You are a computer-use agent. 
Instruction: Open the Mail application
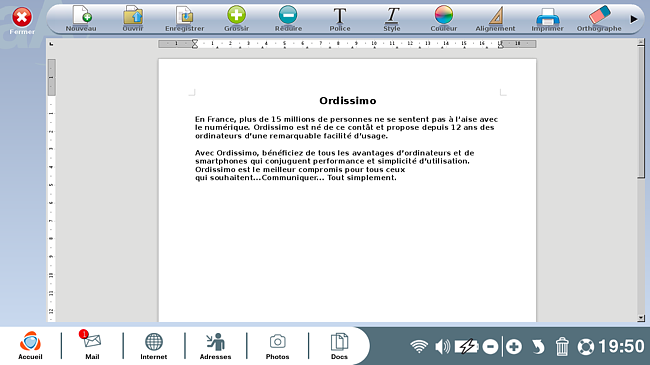click(92, 346)
